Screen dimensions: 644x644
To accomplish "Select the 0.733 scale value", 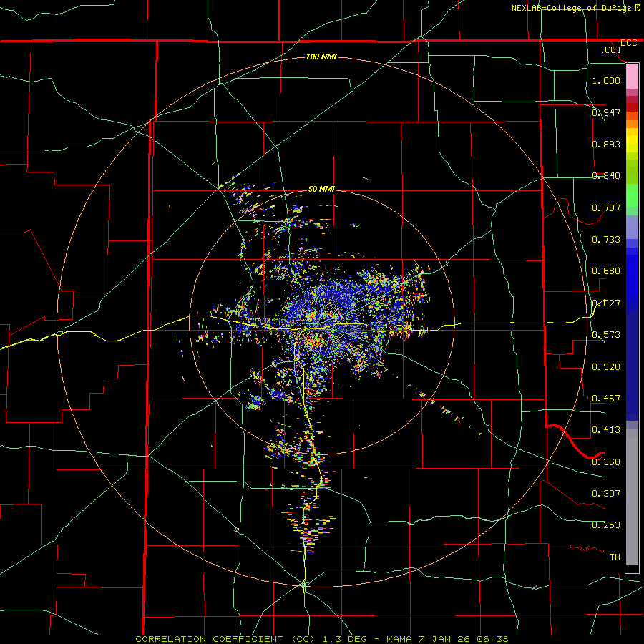I will (606, 240).
